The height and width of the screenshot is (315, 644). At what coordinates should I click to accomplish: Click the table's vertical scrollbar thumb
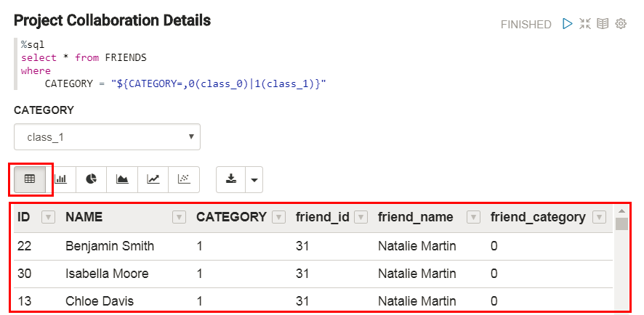[621, 224]
